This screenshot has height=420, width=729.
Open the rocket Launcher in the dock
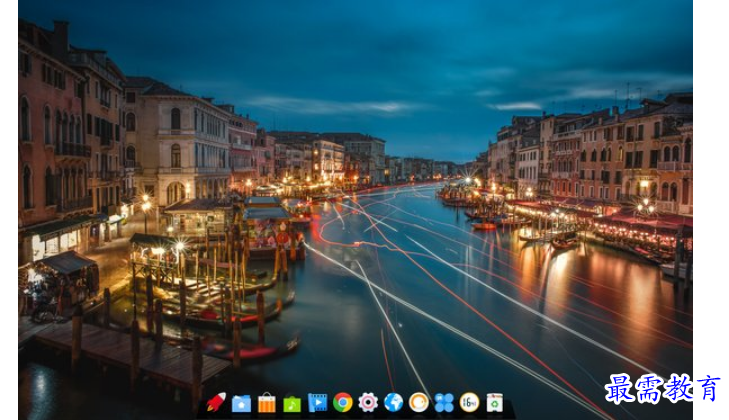click(x=216, y=402)
